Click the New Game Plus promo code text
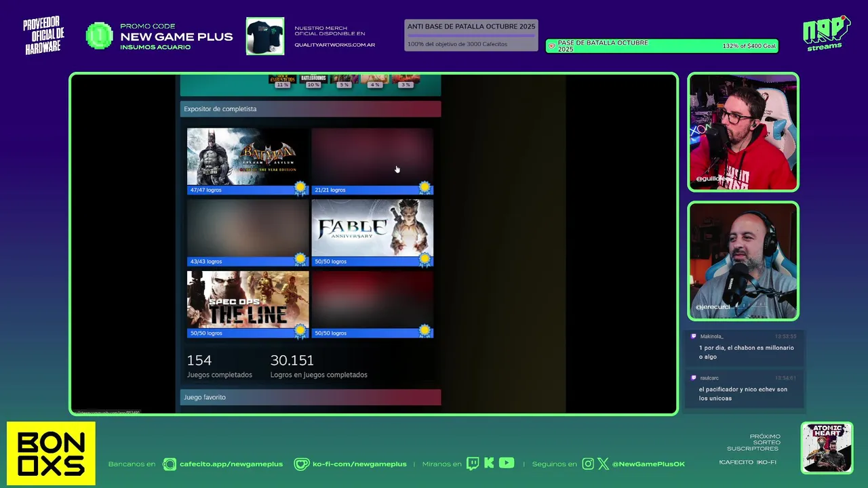Viewport: 868px width, 488px height. [176, 37]
